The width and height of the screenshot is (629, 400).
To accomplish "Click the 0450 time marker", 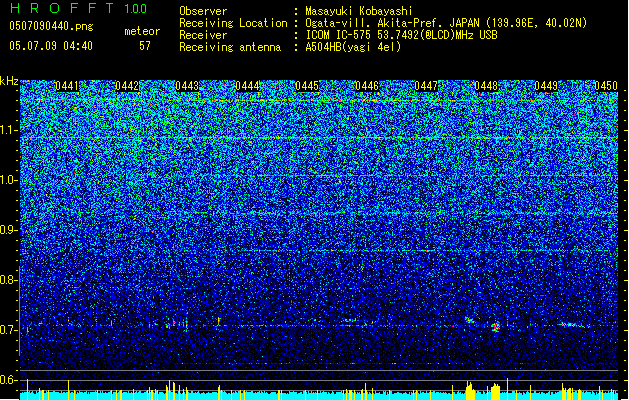I will (606, 86).
